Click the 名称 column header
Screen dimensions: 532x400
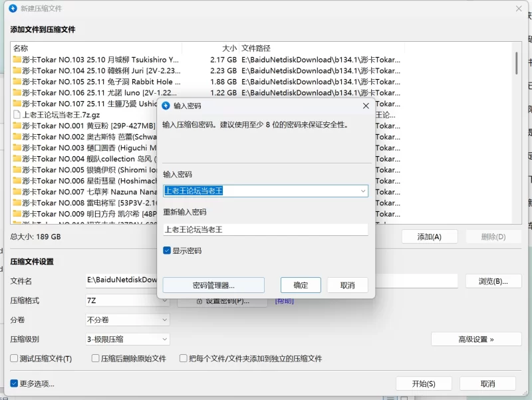click(x=21, y=48)
